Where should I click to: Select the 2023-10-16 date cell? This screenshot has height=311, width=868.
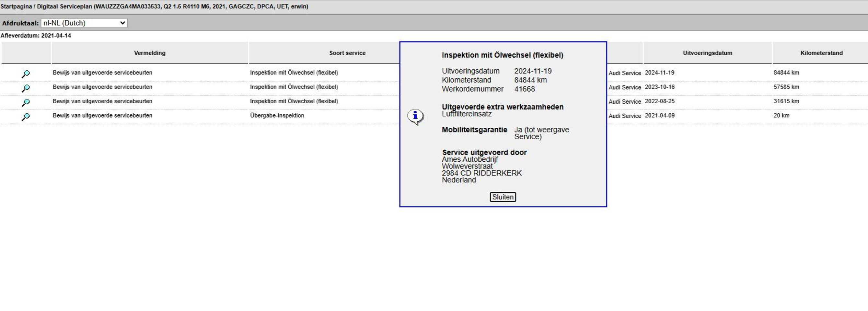659,87
